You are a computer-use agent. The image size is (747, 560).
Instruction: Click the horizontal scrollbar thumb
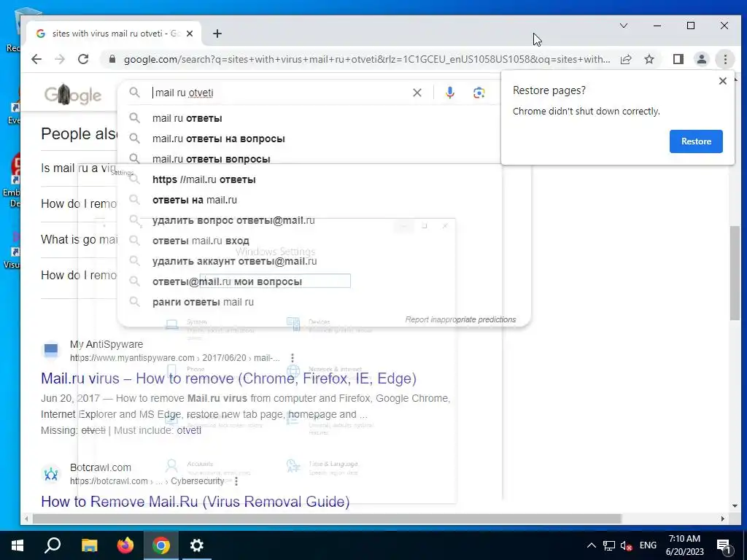pyautogui.click(x=327, y=518)
